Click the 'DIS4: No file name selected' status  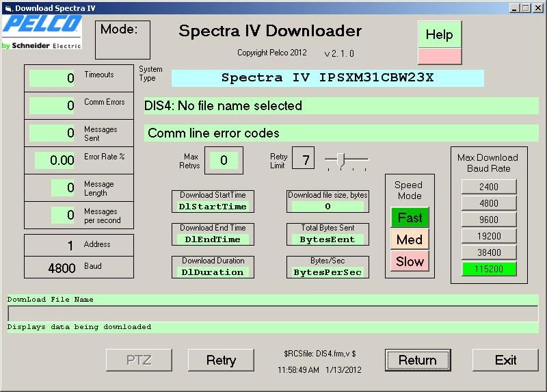point(341,105)
